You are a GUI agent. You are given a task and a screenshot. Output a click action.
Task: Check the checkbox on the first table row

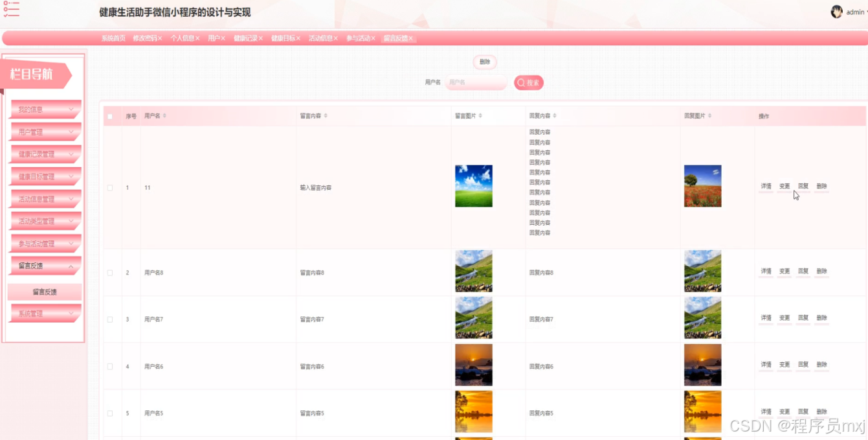(x=109, y=187)
